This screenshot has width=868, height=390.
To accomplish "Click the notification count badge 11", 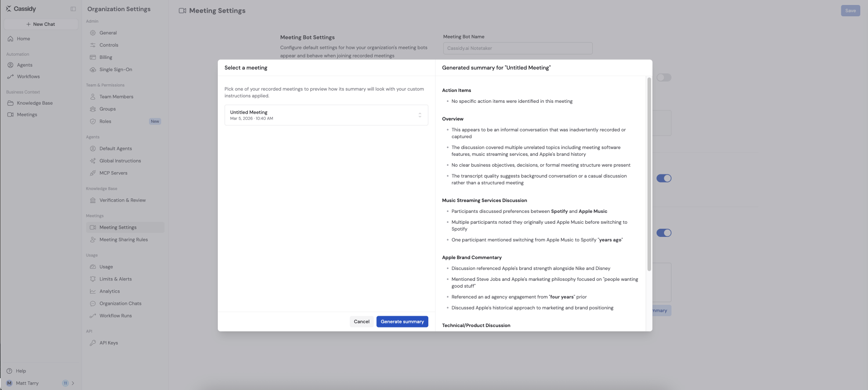I will 65,383.
